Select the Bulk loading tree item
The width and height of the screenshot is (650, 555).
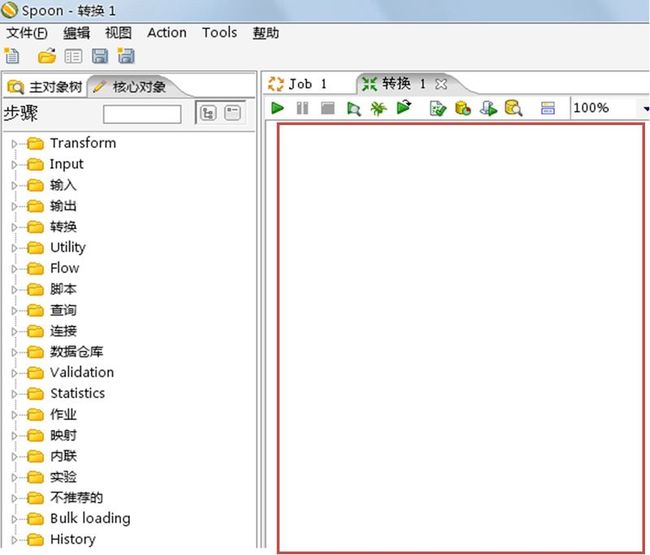[90, 518]
